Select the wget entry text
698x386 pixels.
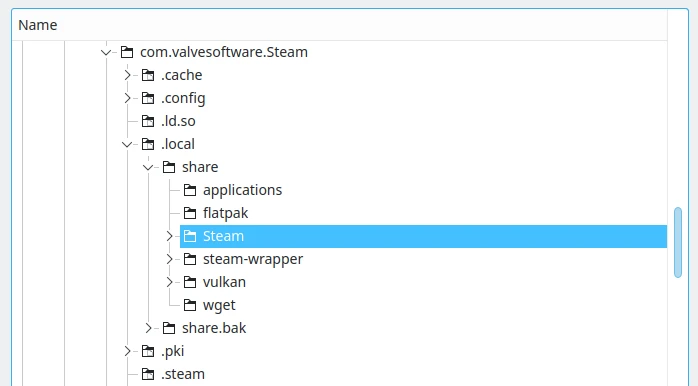(x=219, y=305)
